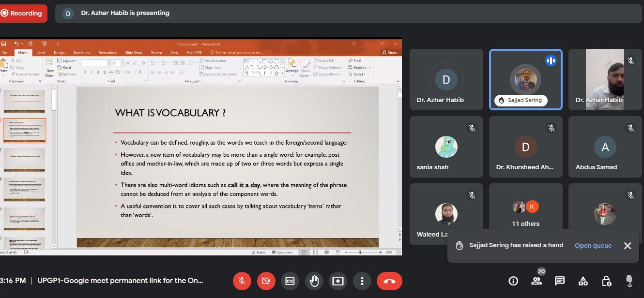Toggle closed captions (CC)
644x298 pixels.
click(290, 281)
